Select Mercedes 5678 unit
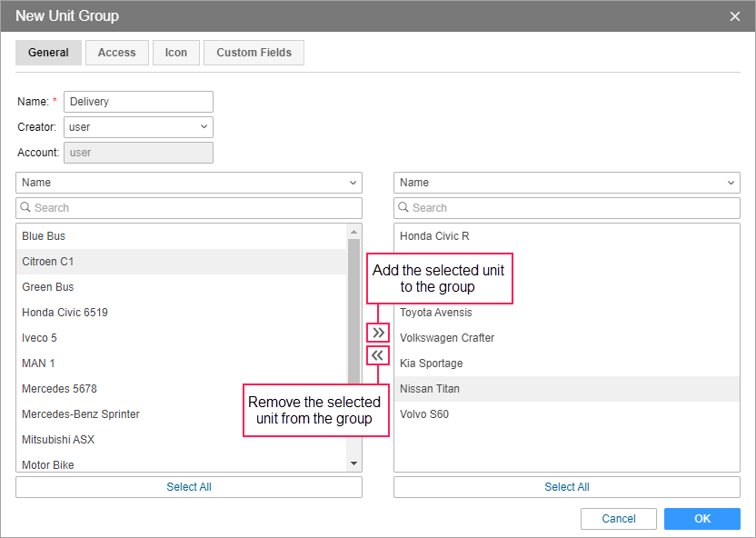Viewport: 756px width, 538px height. click(182, 389)
